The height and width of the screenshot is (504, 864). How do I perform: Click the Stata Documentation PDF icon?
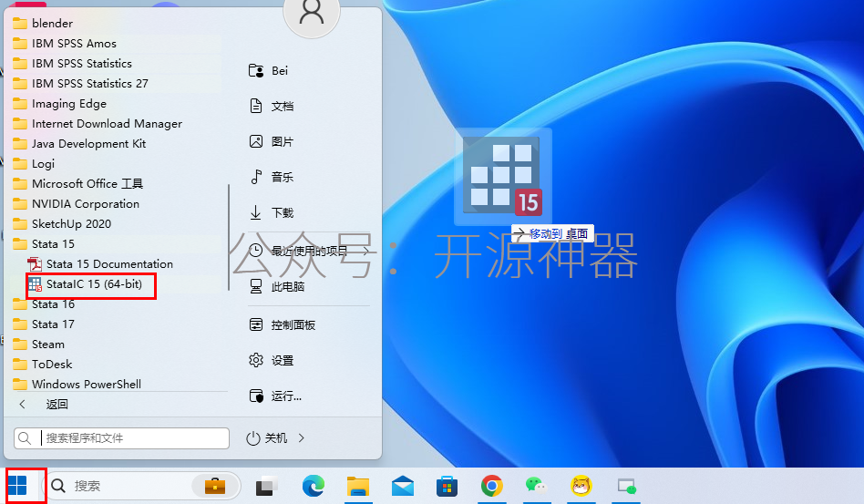pos(35,264)
